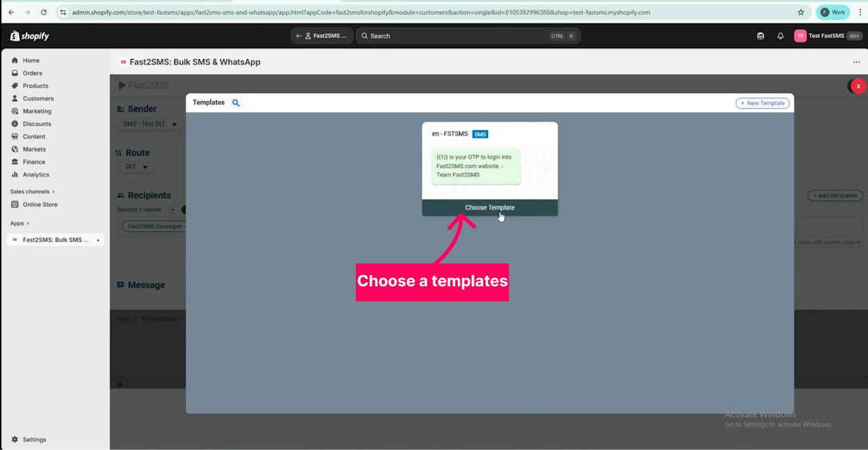868x450 pixels.
Task: Click the templates search magnifier icon
Action: 236,102
